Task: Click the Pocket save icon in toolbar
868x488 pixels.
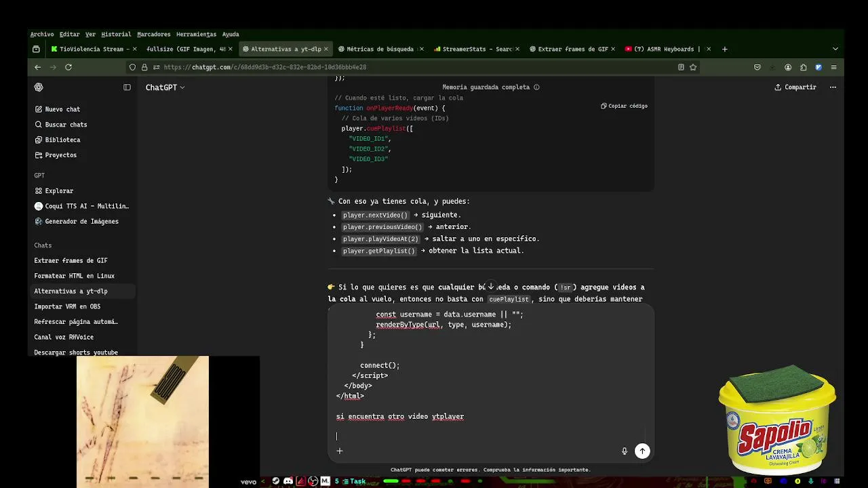Action: click(x=757, y=67)
